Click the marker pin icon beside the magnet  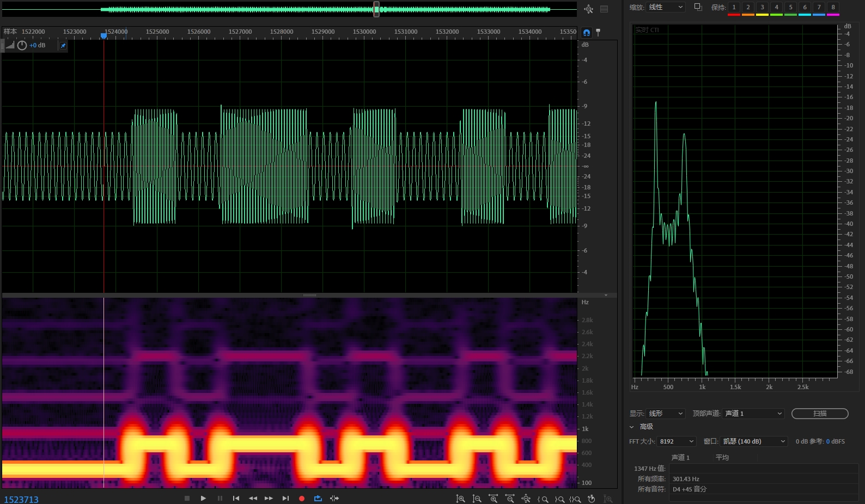coord(598,33)
